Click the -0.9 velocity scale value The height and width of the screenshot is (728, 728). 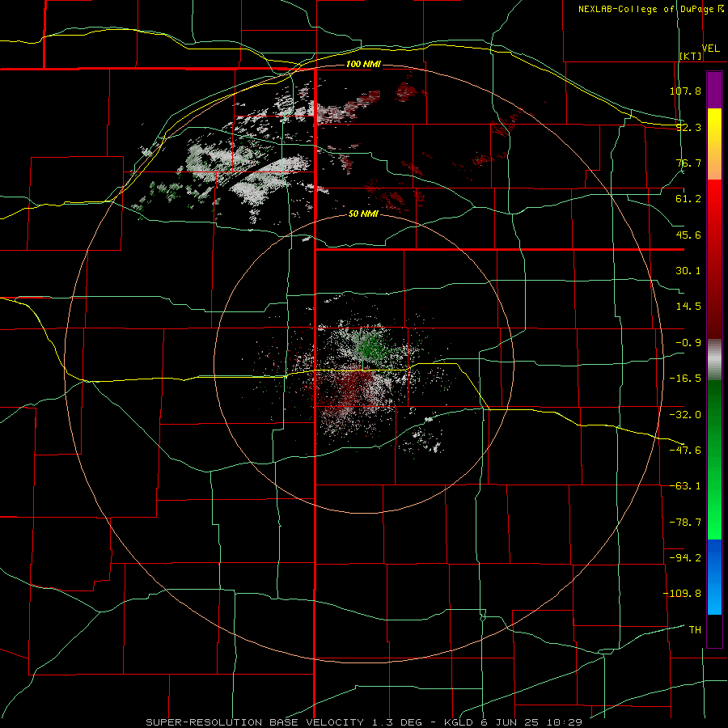(688, 343)
